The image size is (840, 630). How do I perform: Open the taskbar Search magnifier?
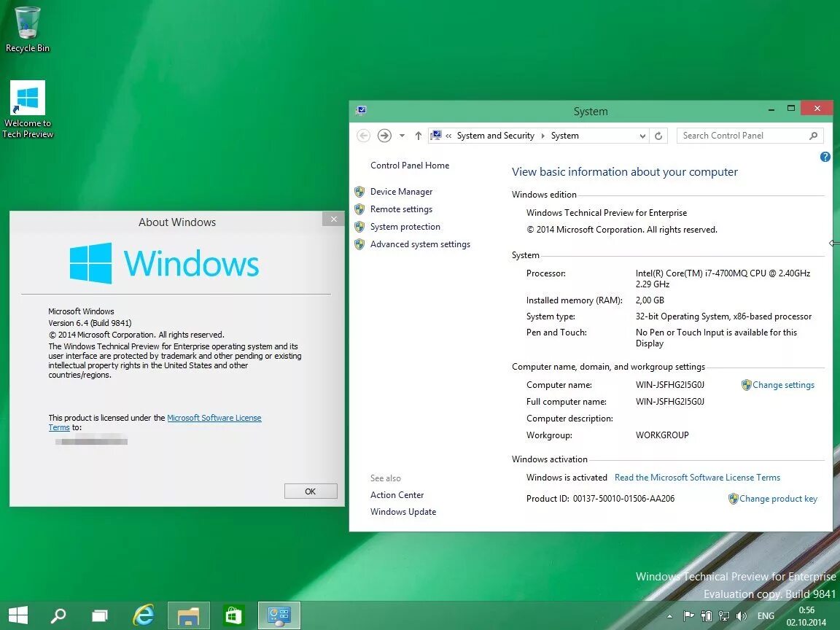(58, 615)
